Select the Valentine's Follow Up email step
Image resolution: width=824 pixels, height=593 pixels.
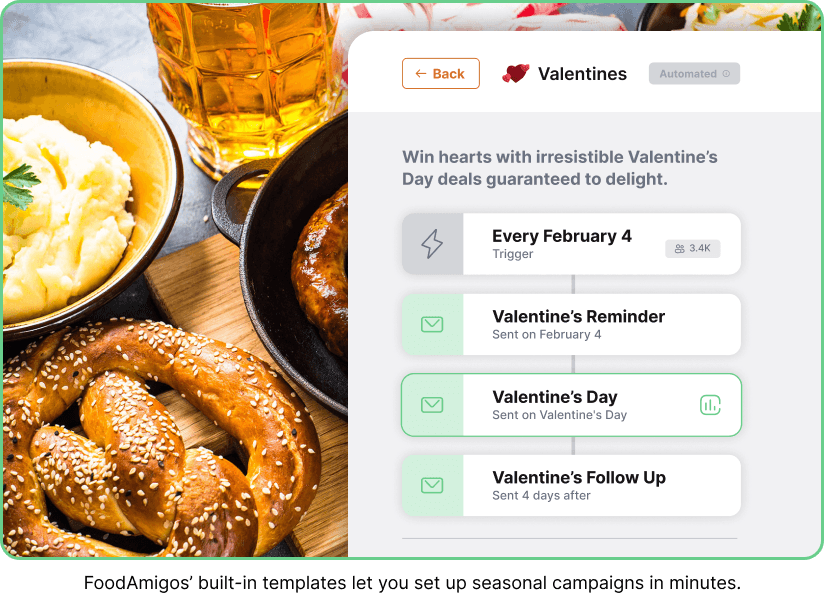pos(571,485)
